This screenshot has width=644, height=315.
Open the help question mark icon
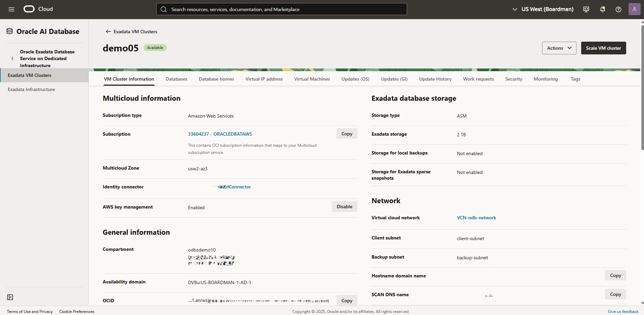point(618,9)
